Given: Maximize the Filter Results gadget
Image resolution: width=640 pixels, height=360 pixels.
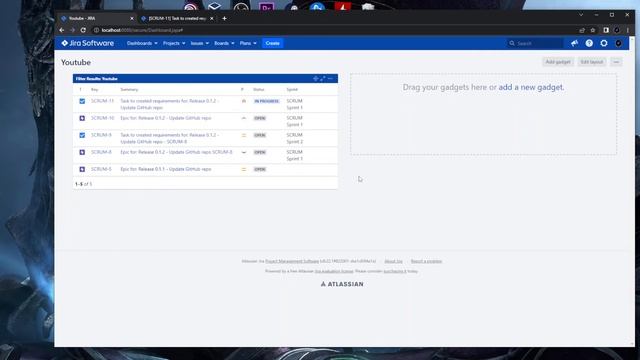Looking at the screenshot, I should click(x=323, y=78).
